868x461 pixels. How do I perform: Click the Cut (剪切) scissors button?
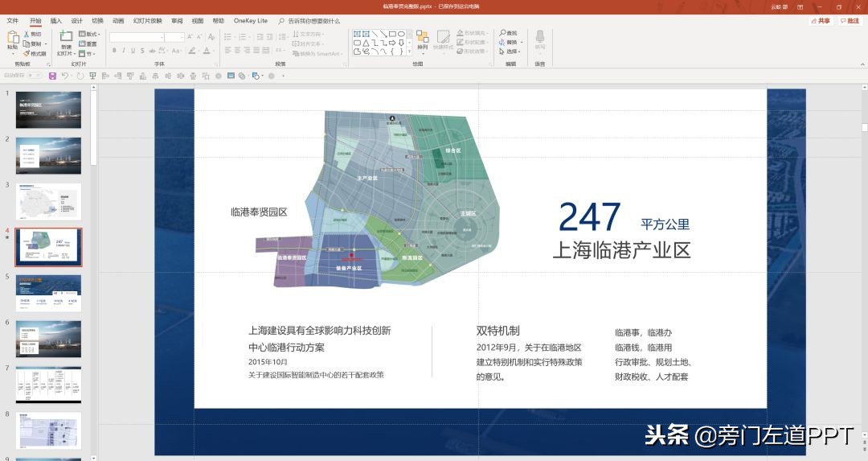tap(33, 35)
